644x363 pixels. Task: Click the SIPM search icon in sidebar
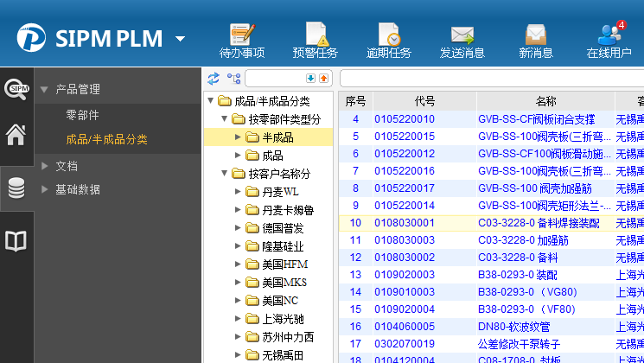coord(16,87)
